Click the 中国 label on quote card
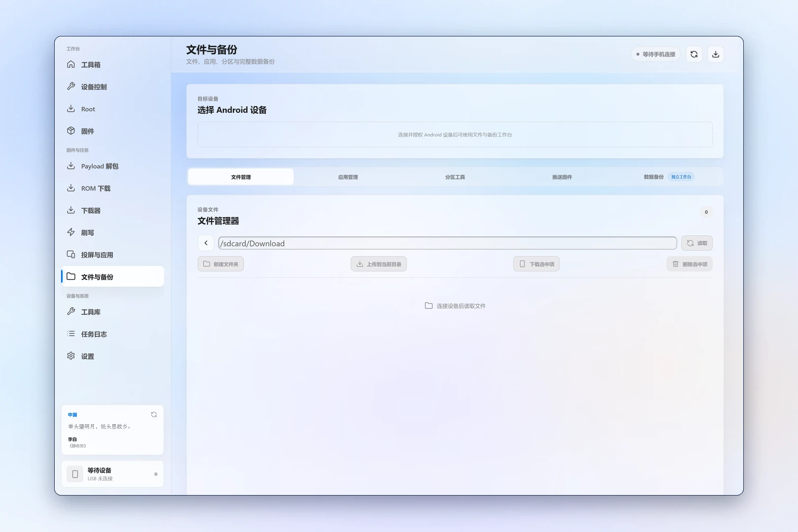The height and width of the screenshot is (532, 798). click(x=72, y=415)
